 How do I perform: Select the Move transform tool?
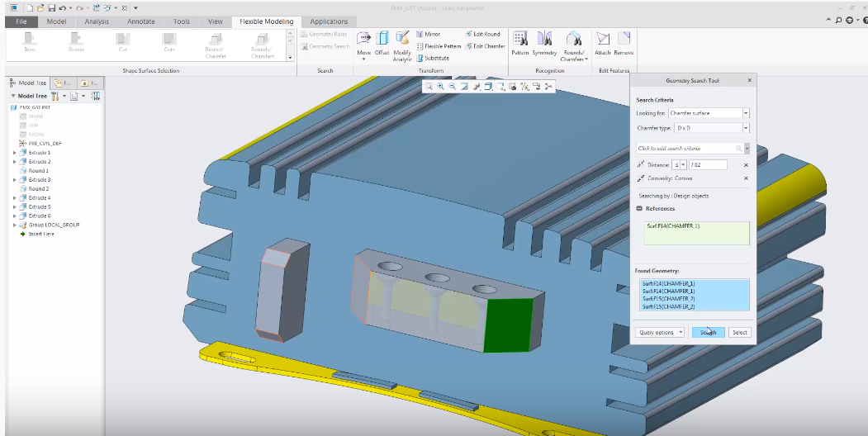(x=363, y=45)
